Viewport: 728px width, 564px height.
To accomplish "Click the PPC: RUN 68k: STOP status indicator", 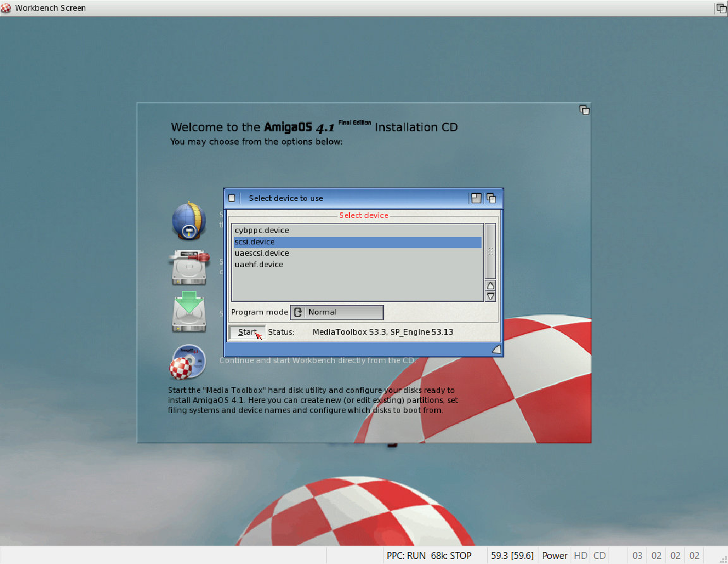I will [x=429, y=556].
